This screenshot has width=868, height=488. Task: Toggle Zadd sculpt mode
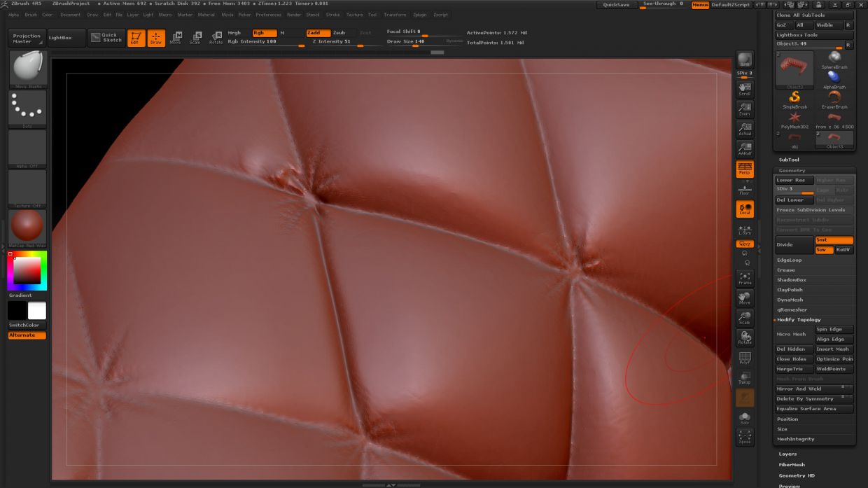pyautogui.click(x=318, y=33)
